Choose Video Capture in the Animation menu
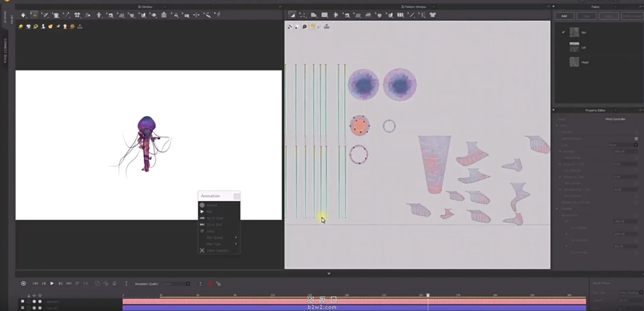644x311 pixels. (x=217, y=251)
